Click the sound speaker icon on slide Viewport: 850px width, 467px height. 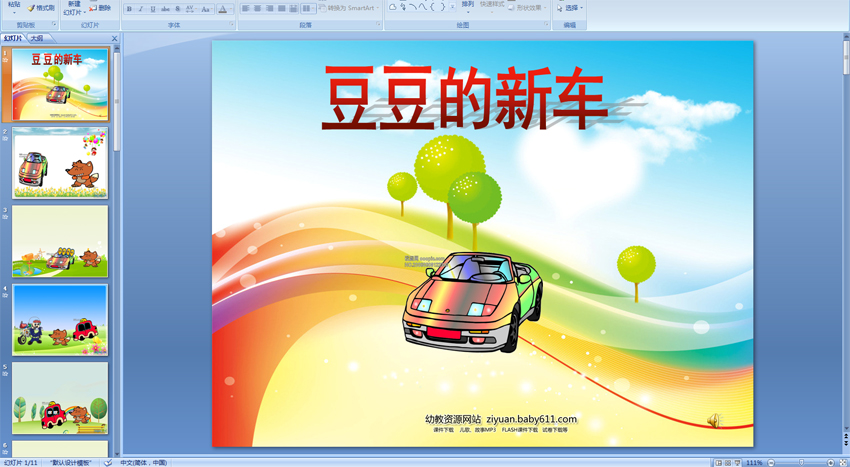[714, 420]
